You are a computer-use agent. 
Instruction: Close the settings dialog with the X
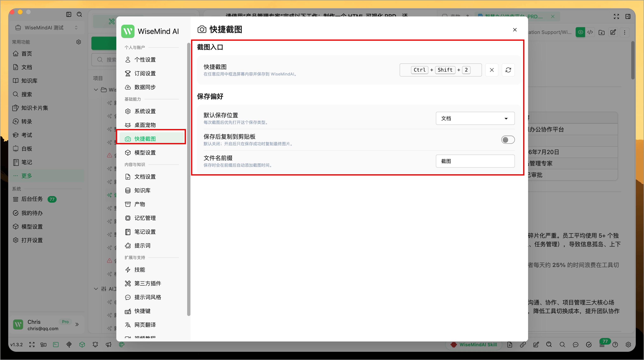515,30
